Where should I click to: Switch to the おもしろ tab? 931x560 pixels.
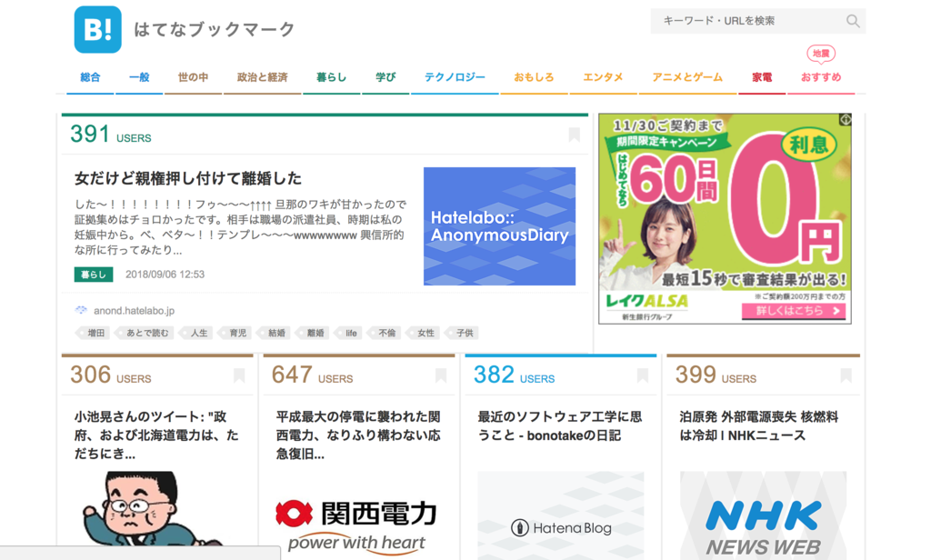click(534, 77)
